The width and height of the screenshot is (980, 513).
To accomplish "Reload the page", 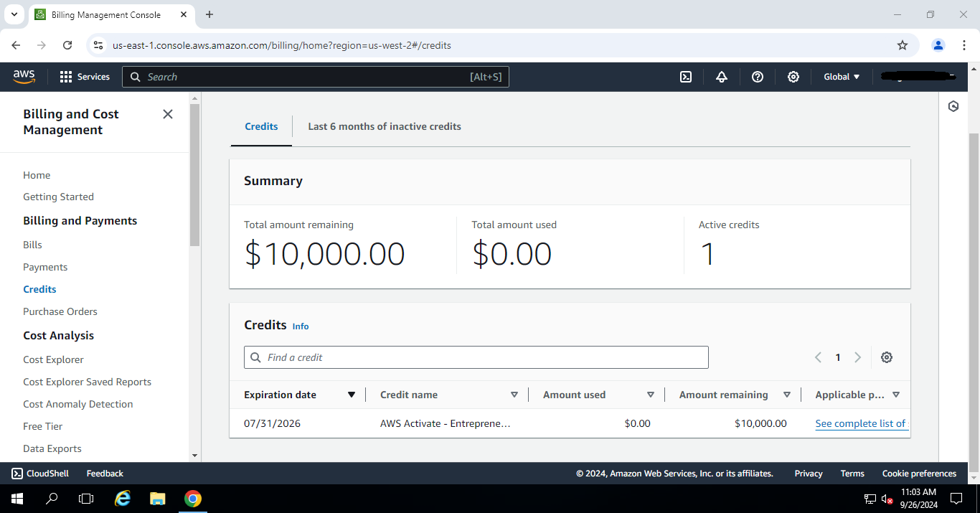I will pyautogui.click(x=67, y=45).
